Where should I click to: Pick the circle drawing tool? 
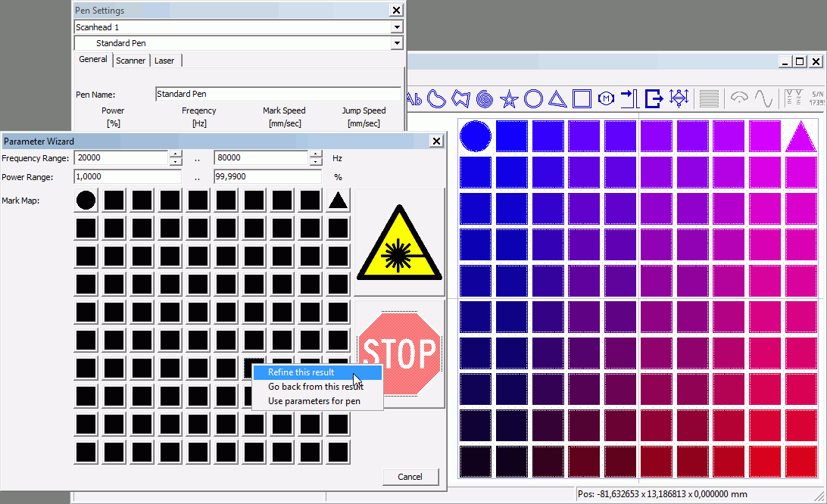coord(533,98)
